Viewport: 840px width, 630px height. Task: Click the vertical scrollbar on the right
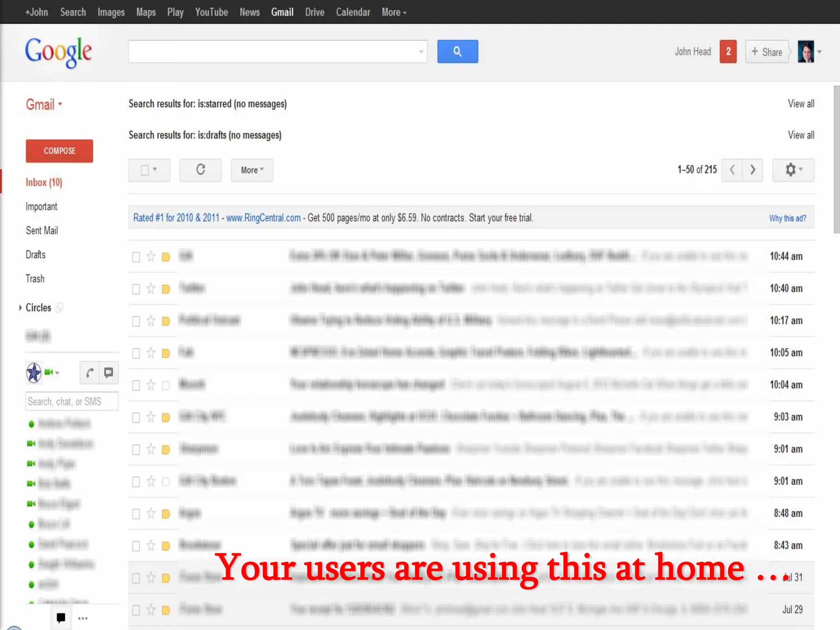[x=837, y=160]
